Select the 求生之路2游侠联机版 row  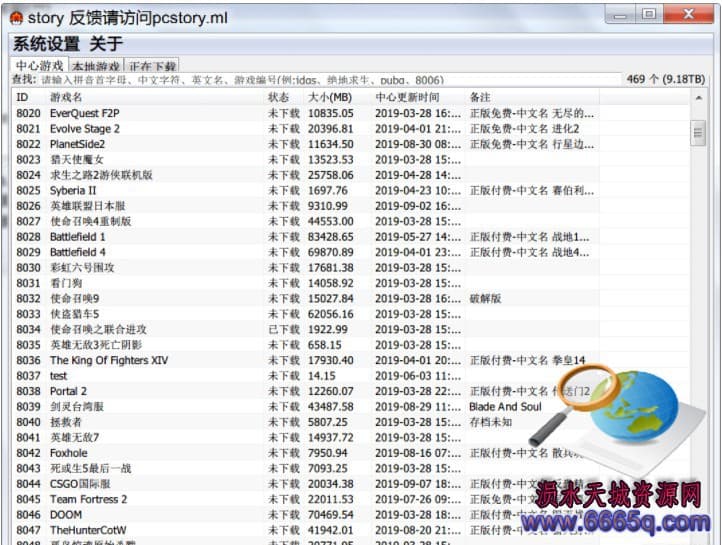352,175
